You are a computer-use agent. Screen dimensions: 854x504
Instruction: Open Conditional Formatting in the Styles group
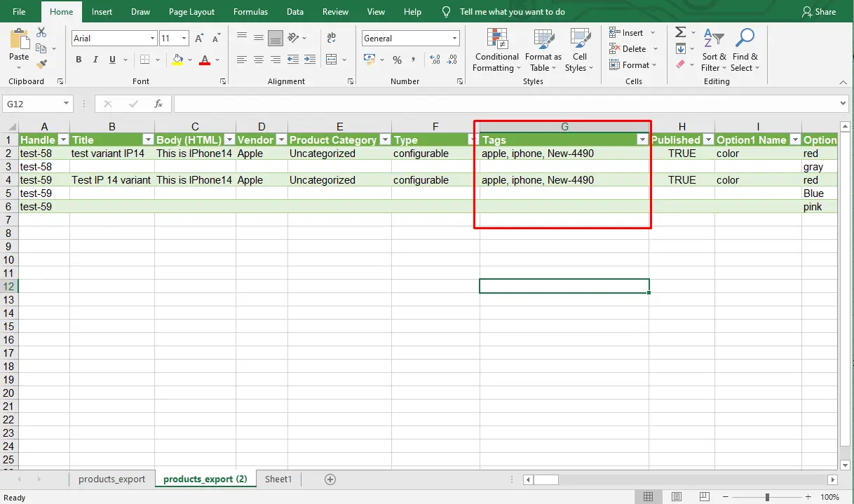click(x=496, y=50)
